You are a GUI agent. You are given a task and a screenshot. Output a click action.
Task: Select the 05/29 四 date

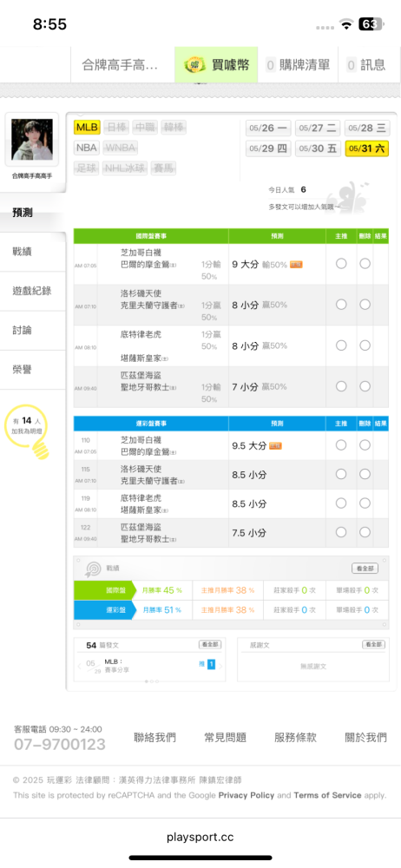(268, 148)
